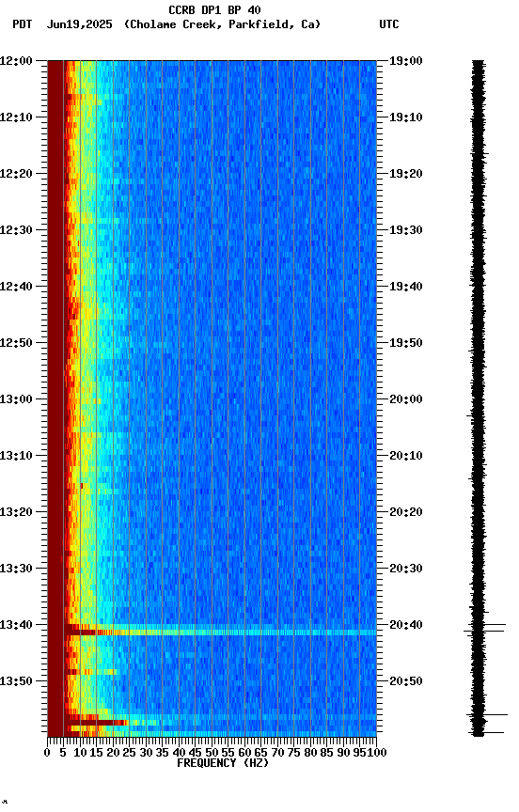Click the UTC time label 20:30
The image size is (519, 812).
coord(406,569)
